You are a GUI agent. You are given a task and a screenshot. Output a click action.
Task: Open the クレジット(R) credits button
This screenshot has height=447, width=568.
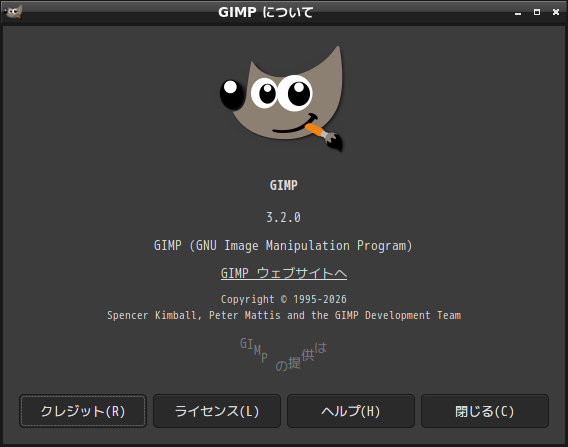pos(83,411)
